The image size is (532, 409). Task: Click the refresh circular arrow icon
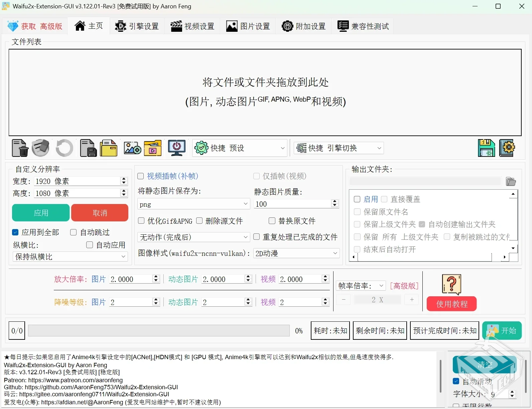(64, 148)
